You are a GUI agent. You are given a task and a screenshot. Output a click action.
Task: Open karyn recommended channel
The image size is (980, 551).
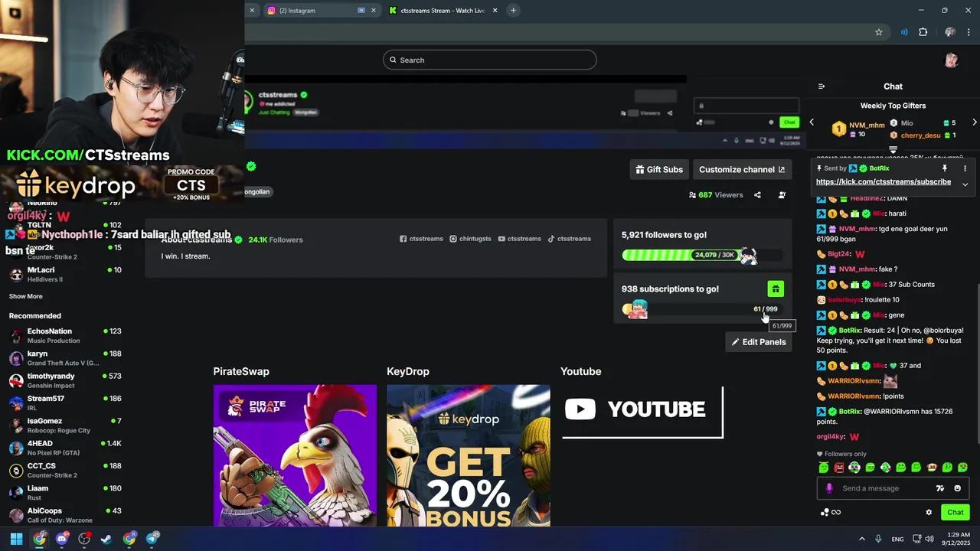(65, 358)
